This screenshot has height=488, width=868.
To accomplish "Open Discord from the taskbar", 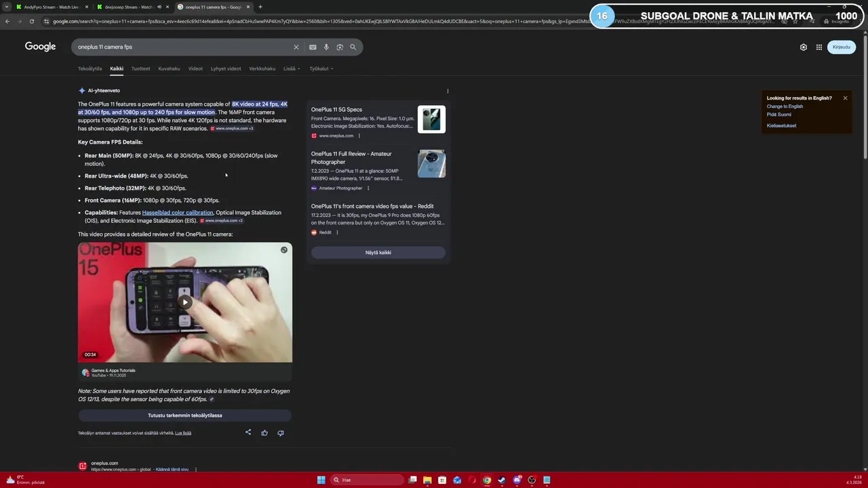I will click(517, 480).
